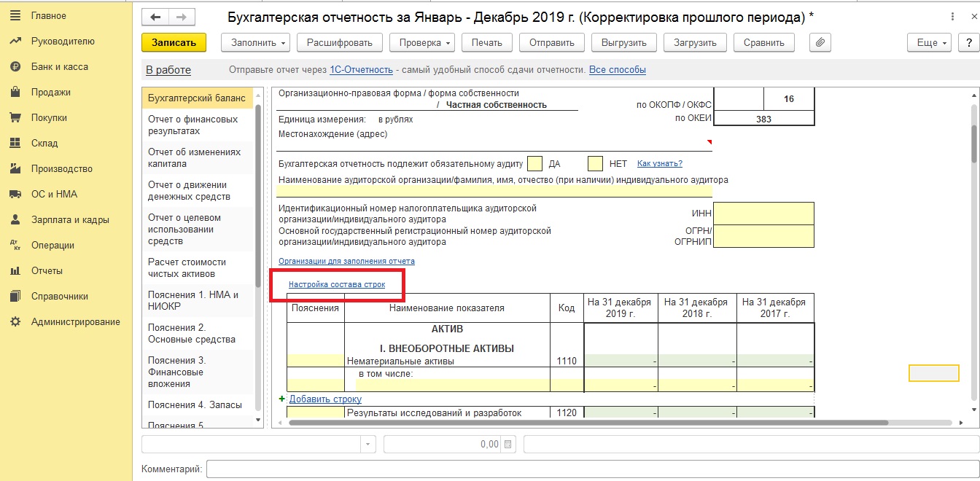Select Отчет о движении денежных средств
This screenshot has width=980, height=481.
pyautogui.click(x=197, y=190)
